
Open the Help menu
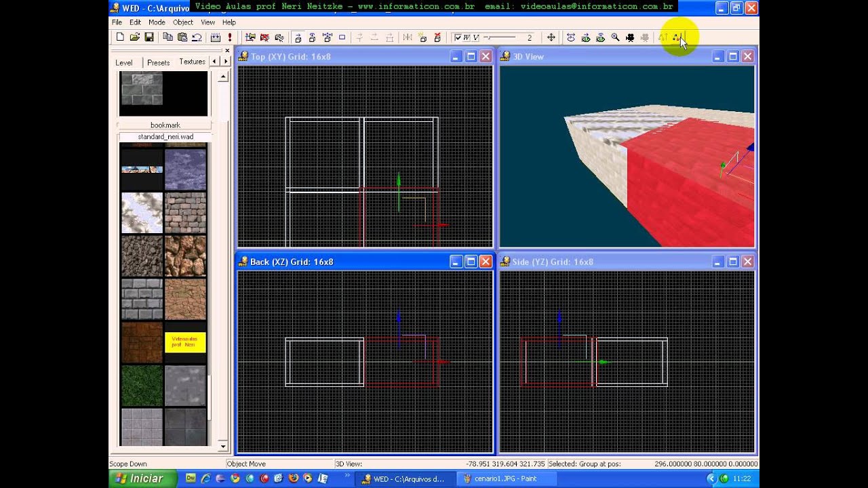[x=229, y=22]
